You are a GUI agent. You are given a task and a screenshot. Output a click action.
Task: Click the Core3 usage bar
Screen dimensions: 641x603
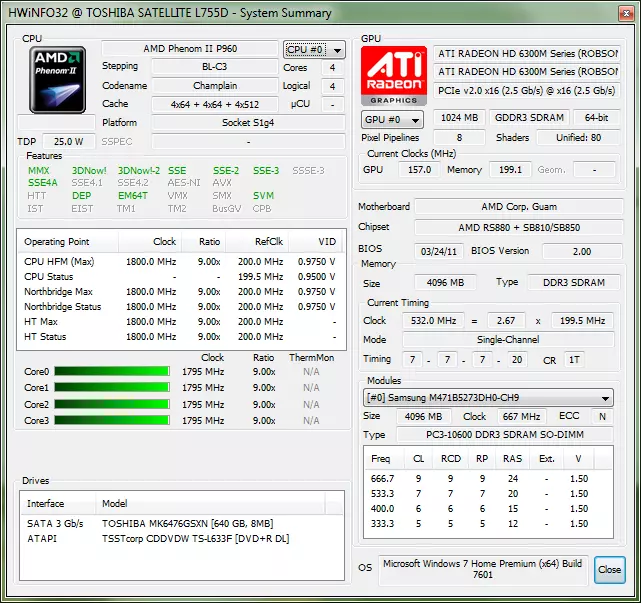click(x=112, y=420)
